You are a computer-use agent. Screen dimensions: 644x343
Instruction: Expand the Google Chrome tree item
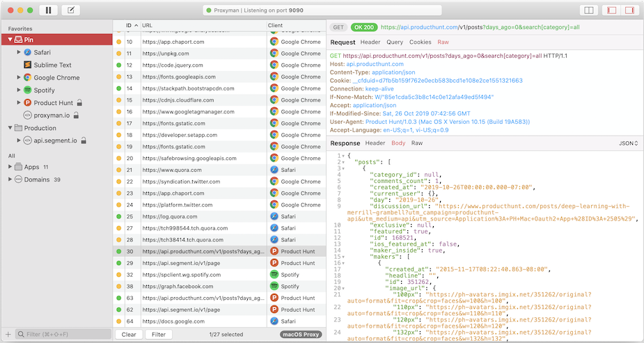(19, 77)
